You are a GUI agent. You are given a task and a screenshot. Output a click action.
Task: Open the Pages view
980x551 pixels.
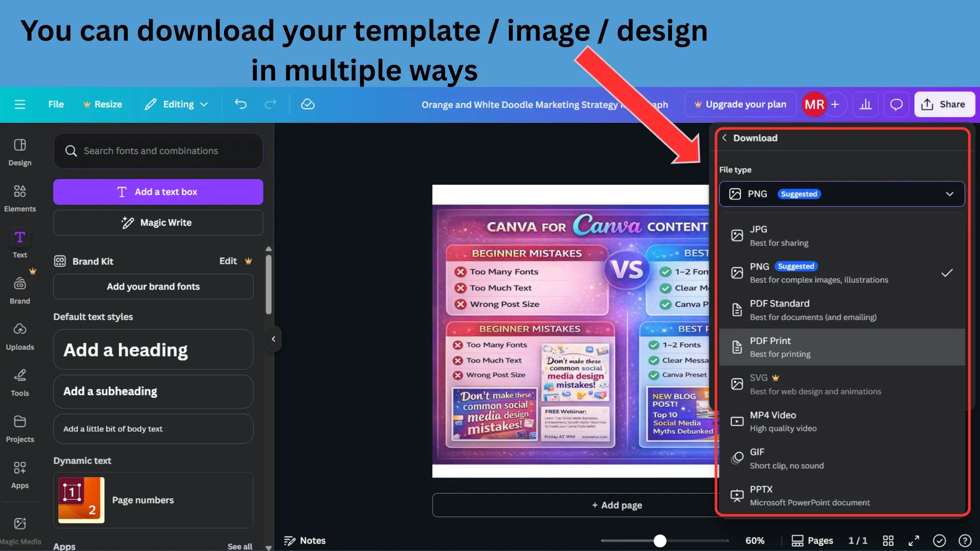pyautogui.click(x=812, y=541)
